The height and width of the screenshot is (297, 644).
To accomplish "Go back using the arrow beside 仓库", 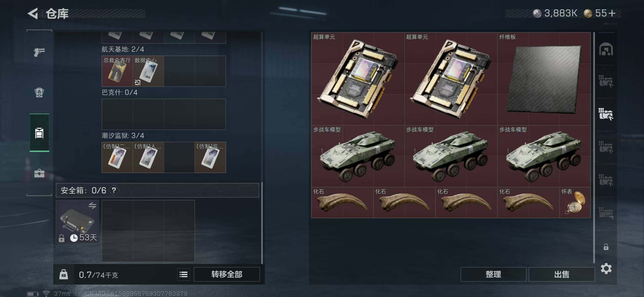I will [33, 13].
